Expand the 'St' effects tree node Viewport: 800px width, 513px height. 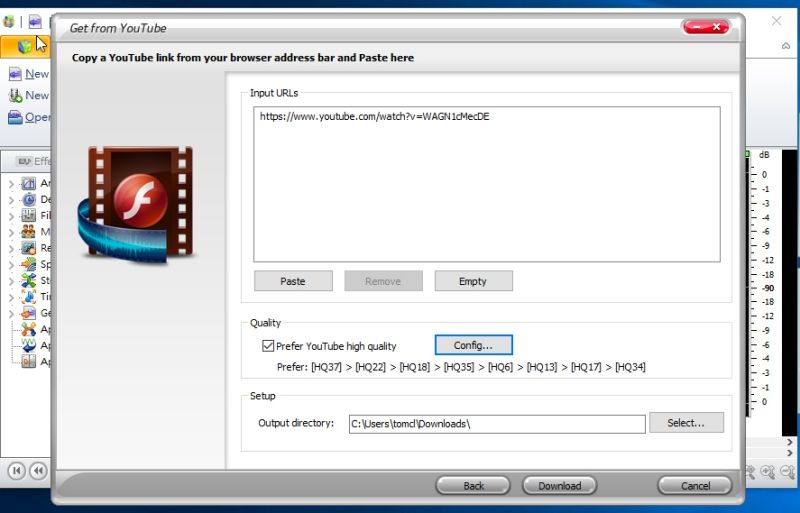pyautogui.click(x=11, y=281)
